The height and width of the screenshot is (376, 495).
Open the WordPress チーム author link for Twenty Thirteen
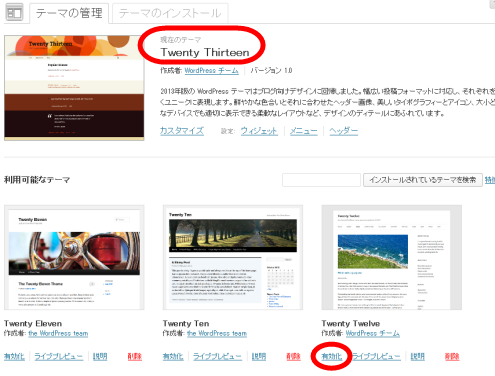[211, 70]
